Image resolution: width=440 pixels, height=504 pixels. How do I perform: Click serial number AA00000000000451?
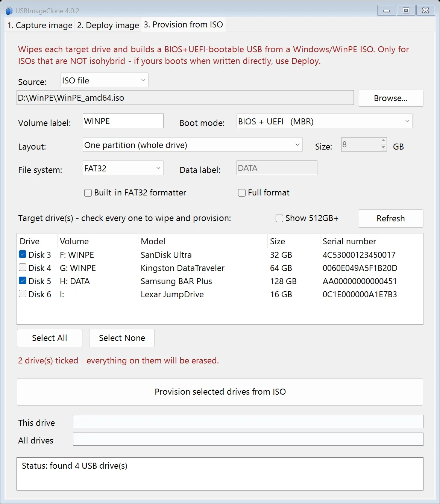(x=360, y=281)
